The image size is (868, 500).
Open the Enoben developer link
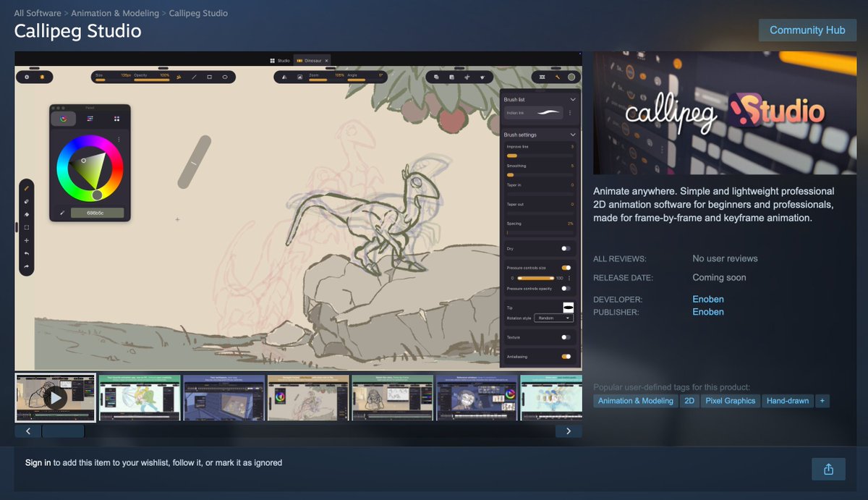(x=708, y=300)
